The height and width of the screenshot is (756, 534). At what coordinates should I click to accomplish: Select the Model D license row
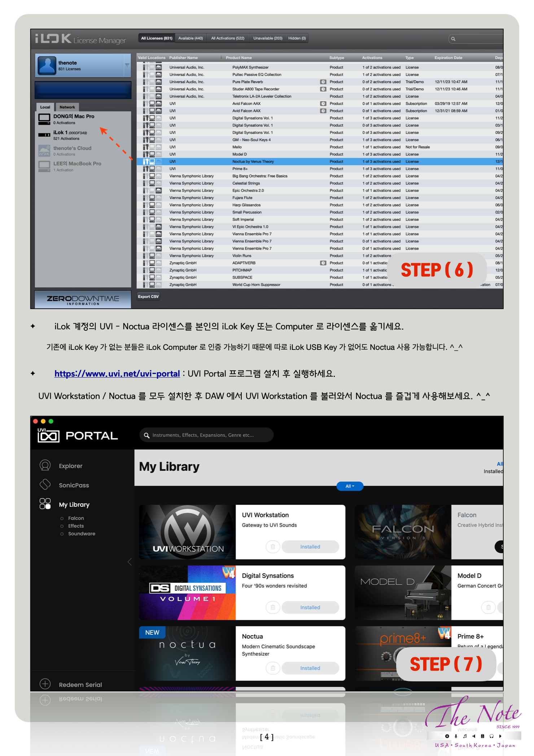click(x=320, y=154)
